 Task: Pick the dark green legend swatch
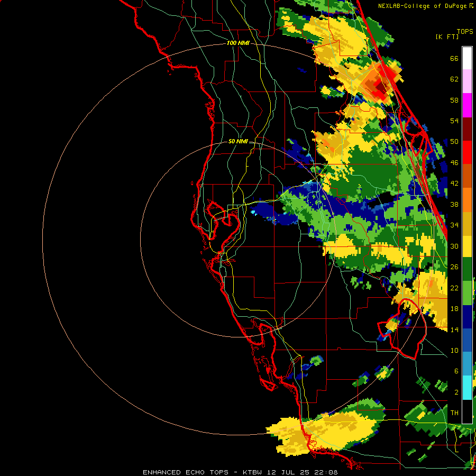[467, 269]
